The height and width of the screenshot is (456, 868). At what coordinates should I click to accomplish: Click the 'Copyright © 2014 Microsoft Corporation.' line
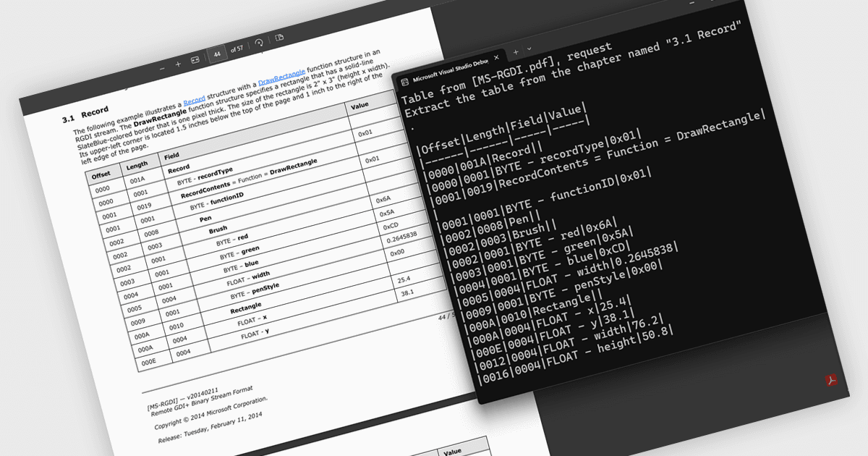[x=211, y=413]
